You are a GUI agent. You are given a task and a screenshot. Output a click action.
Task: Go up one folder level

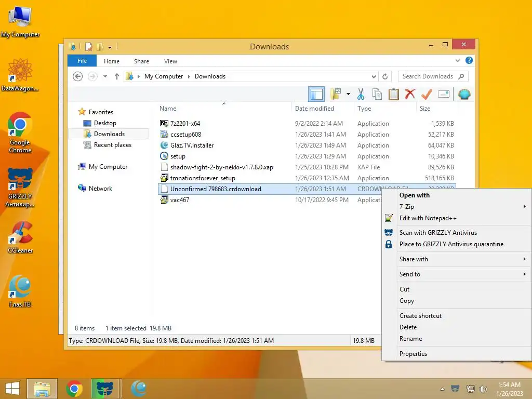[117, 76]
